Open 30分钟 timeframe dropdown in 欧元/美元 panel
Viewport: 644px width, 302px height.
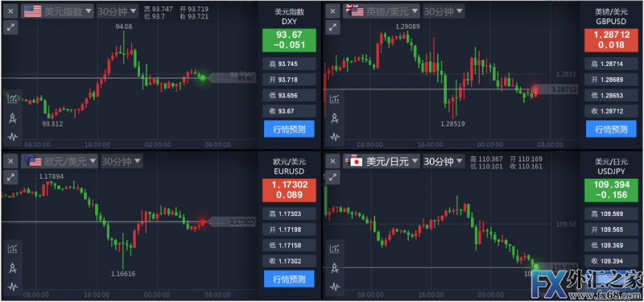(x=122, y=161)
